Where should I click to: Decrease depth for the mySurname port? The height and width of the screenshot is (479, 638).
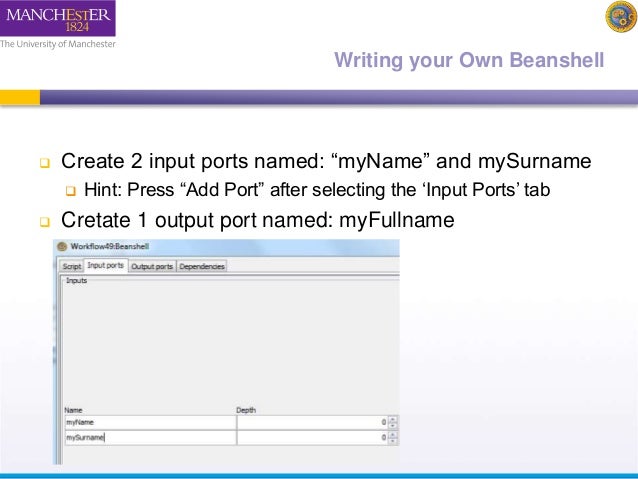pos(393,441)
